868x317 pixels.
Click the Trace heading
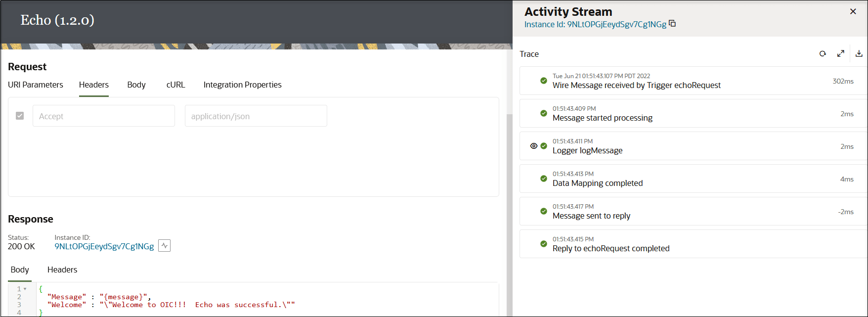coord(529,54)
